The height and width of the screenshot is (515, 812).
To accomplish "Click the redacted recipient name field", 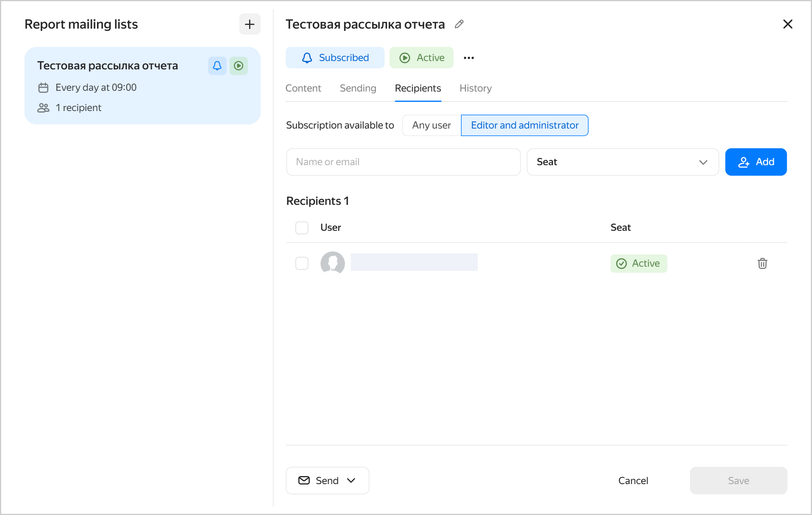I will (414, 262).
